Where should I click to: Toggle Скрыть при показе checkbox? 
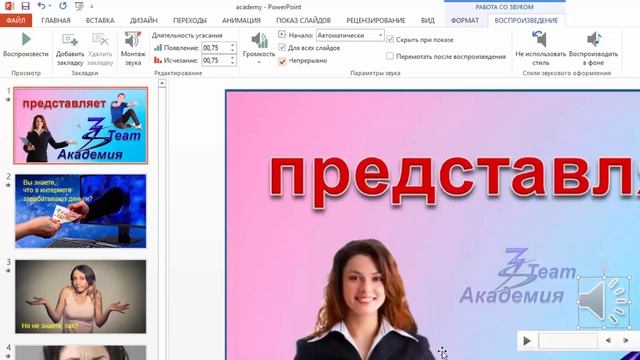[390, 40]
